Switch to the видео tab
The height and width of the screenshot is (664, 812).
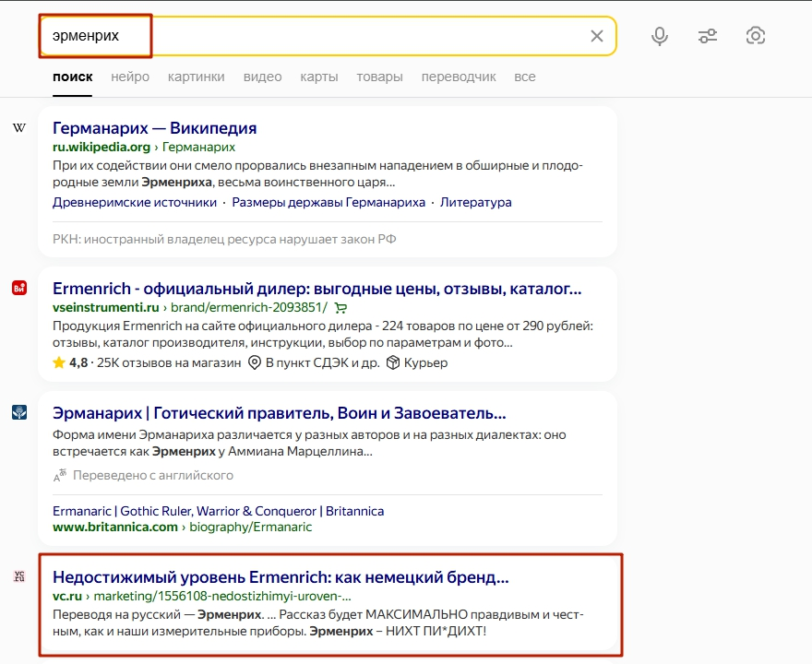click(263, 77)
